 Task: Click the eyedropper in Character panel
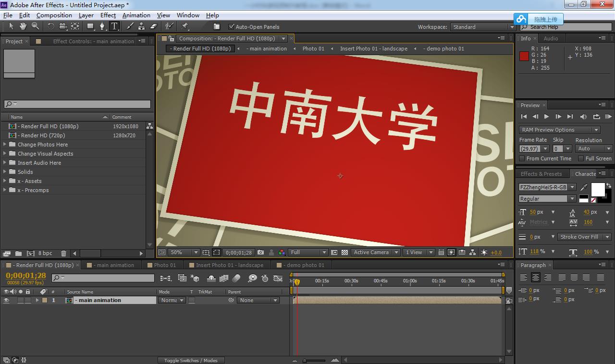point(584,187)
